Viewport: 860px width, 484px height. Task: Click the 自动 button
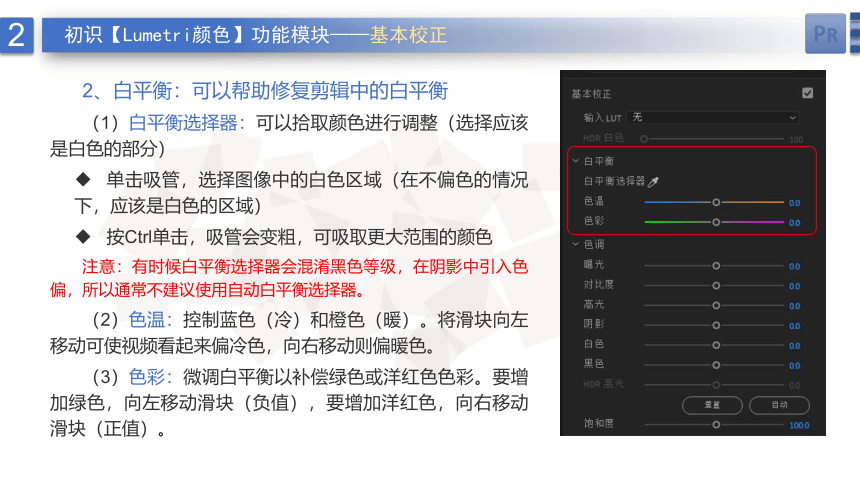779,405
